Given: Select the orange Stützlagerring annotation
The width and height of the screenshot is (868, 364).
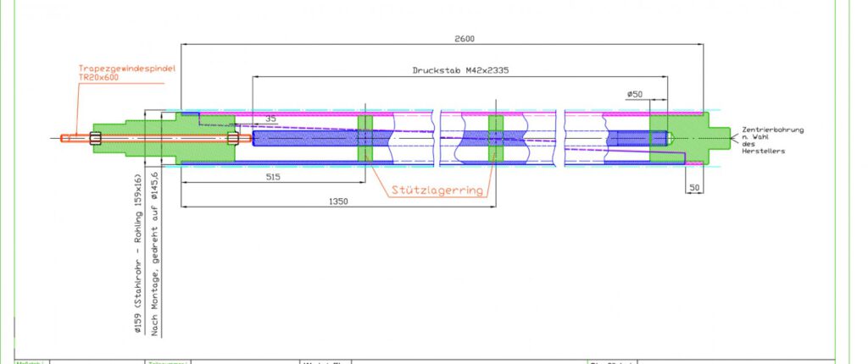Looking at the screenshot, I should [x=437, y=190].
